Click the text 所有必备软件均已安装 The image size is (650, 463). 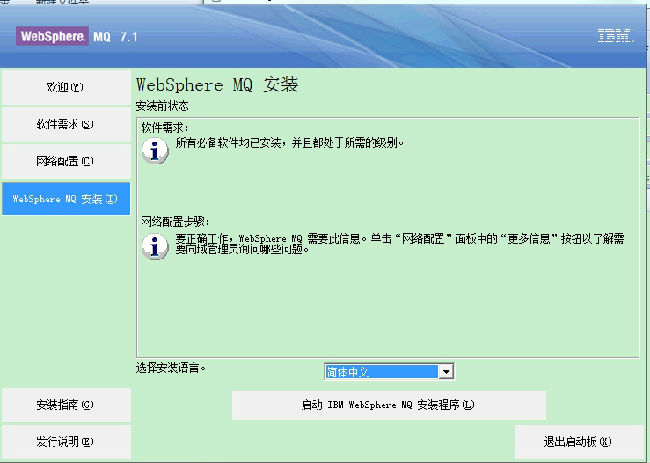230,143
